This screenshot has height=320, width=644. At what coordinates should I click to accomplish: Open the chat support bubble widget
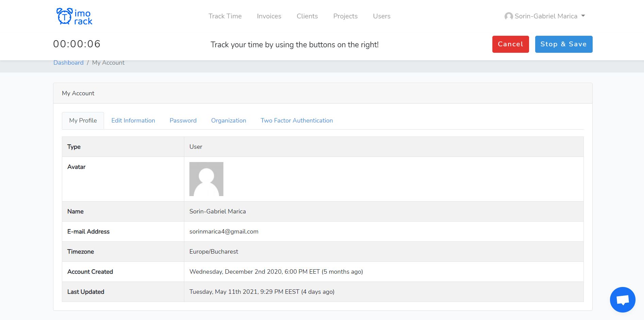pos(622,300)
